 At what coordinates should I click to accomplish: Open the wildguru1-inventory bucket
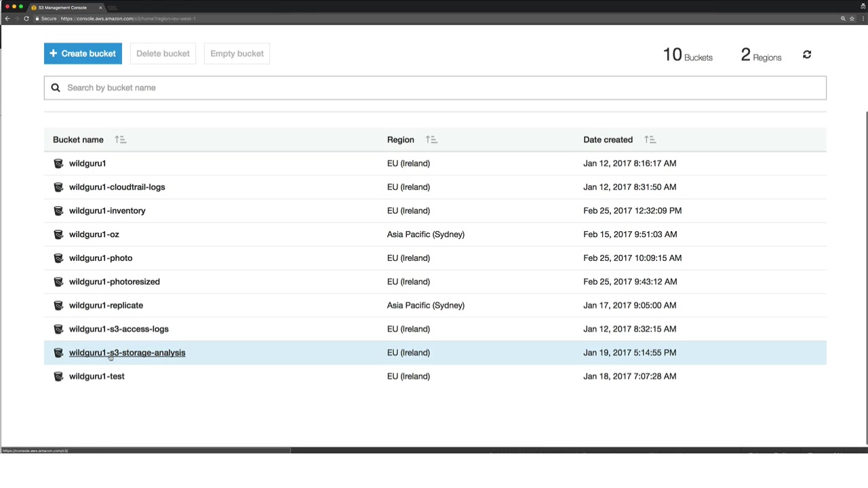pyautogui.click(x=107, y=211)
